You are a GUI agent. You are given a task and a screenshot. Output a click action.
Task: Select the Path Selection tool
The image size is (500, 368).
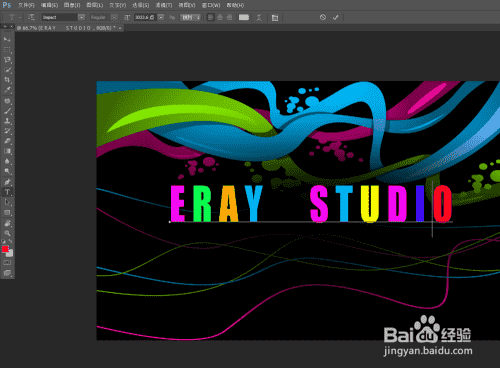coord(7,202)
